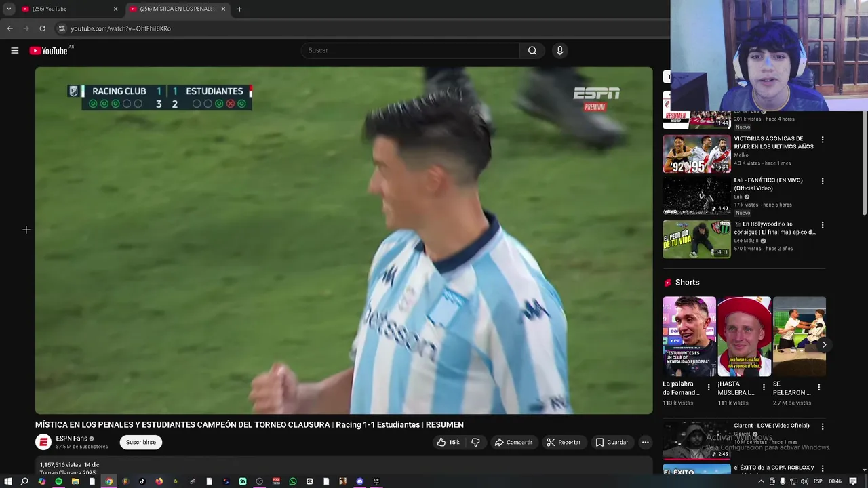Open En Hollywood no se consigue title
868x488 pixels.
point(775,228)
